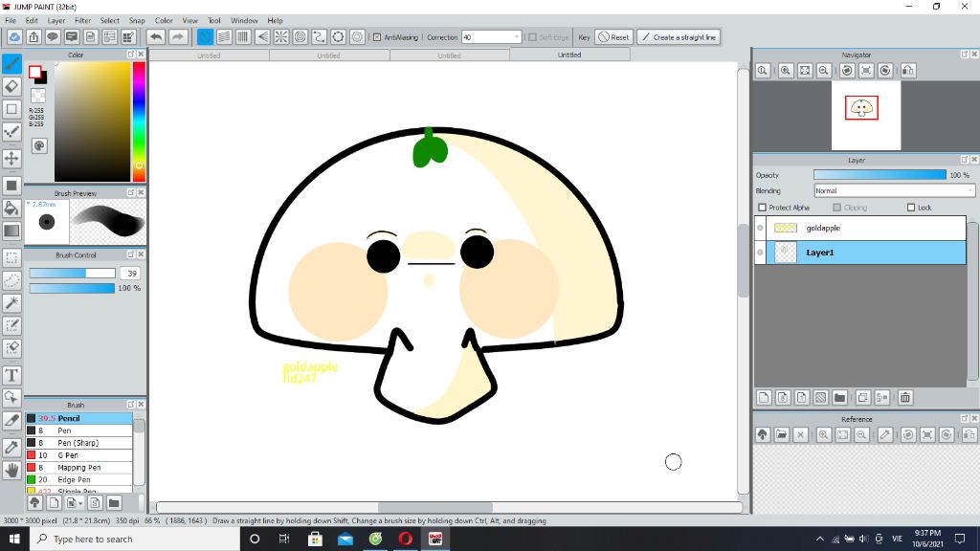The width and height of the screenshot is (980, 551).
Task: Open the brush list option dropdown arrow
Action: 80,503
